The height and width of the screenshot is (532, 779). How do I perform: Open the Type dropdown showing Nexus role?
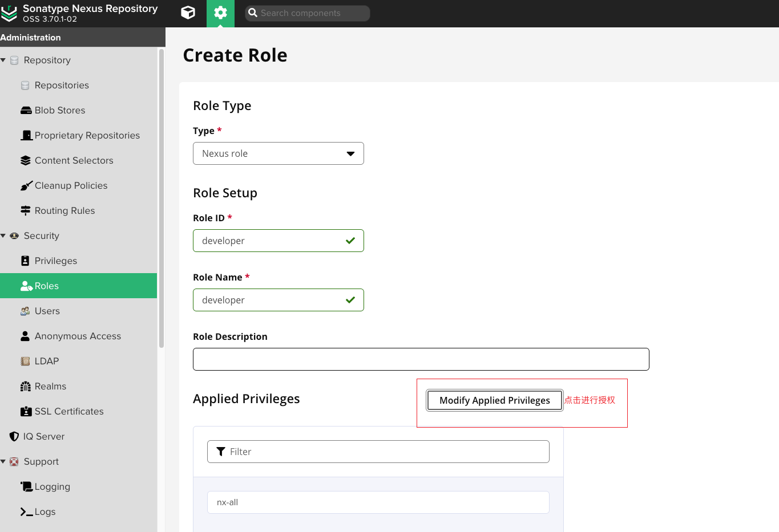278,153
